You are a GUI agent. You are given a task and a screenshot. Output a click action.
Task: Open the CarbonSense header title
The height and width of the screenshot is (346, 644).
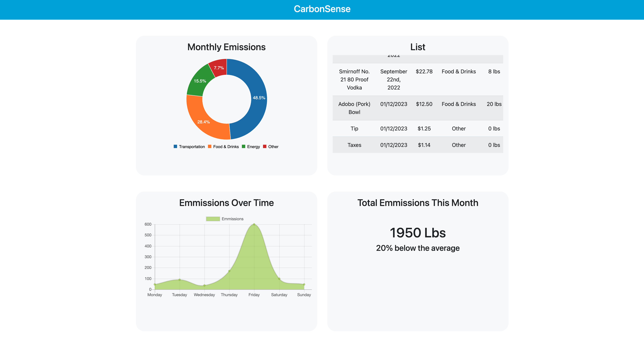[x=322, y=9]
